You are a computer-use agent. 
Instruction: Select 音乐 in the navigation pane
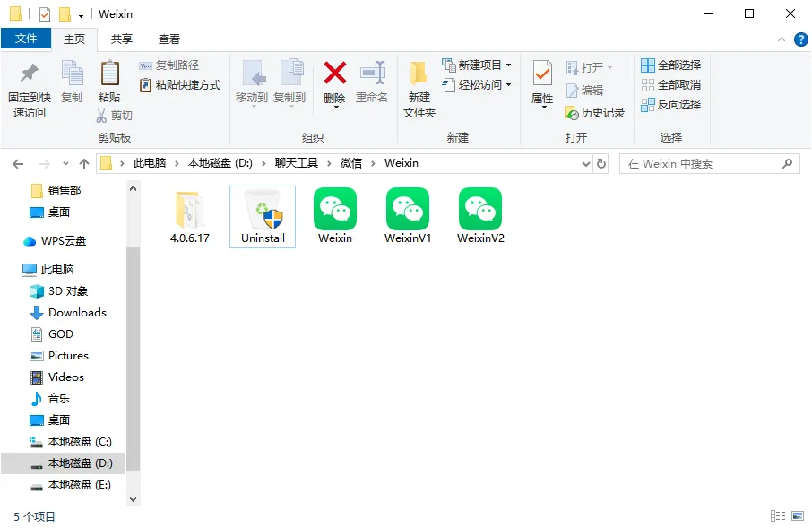click(50, 398)
